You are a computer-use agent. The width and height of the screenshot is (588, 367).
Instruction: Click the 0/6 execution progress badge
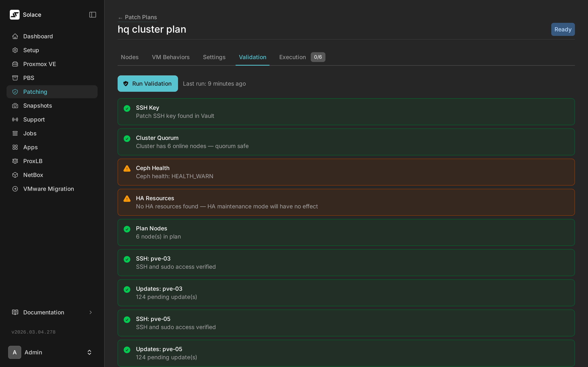[x=318, y=57]
